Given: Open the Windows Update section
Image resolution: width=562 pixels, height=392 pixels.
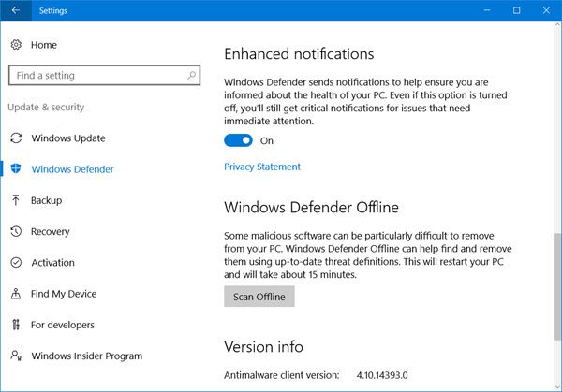Looking at the screenshot, I should coord(67,138).
